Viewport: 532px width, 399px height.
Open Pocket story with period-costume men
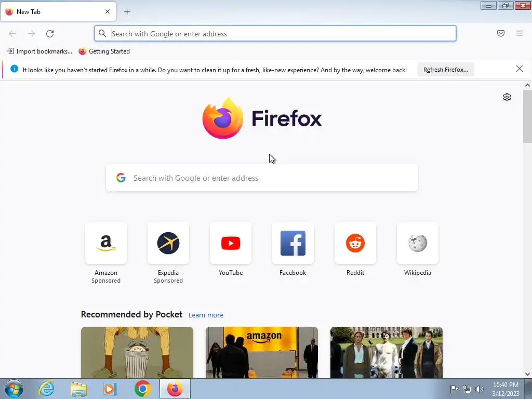[x=386, y=353]
